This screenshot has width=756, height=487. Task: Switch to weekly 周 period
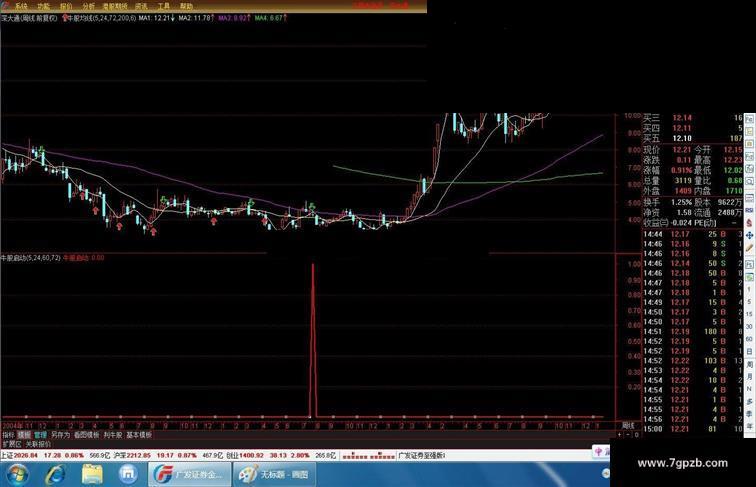coord(749,364)
